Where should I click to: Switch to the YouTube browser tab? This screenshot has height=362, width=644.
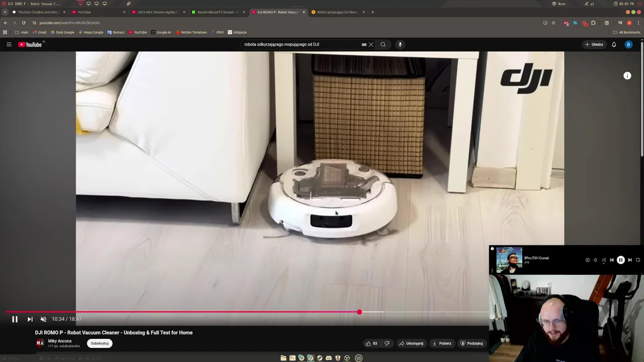(x=98, y=12)
